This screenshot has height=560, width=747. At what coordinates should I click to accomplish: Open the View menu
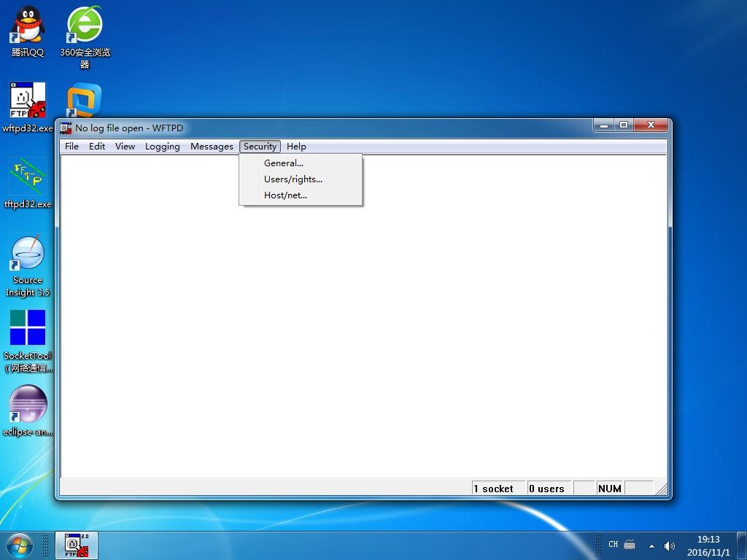pos(125,146)
